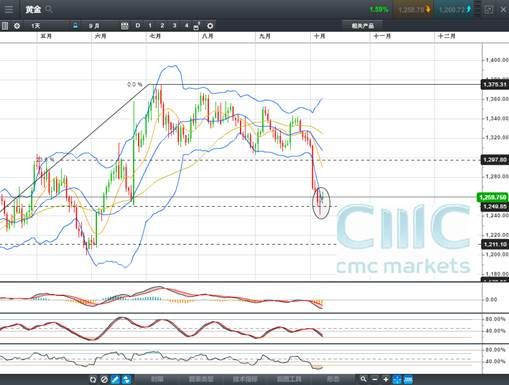Click the 十月 month axis label
Image resolution: width=509 pixels, height=385 pixels.
(319, 36)
